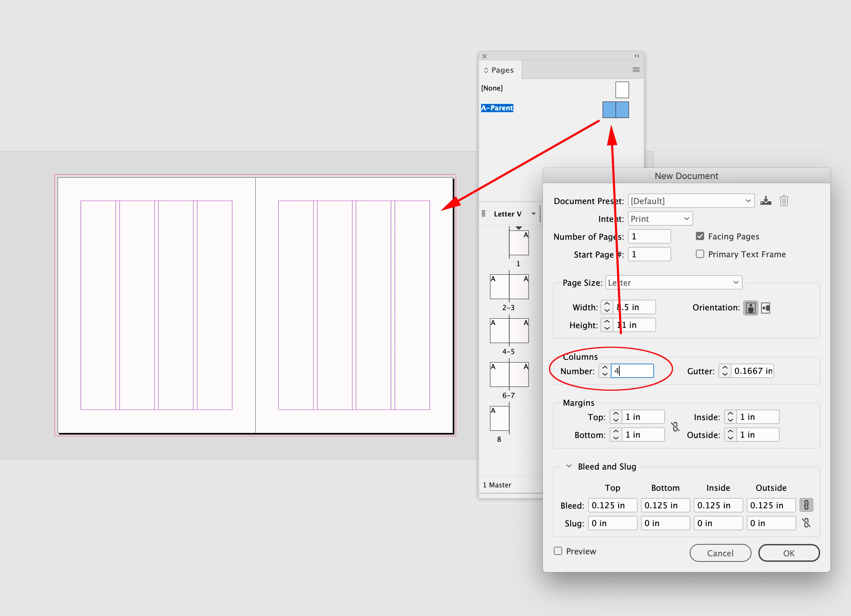This screenshot has height=616, width=851.
Task: Toggle the margins link chain icon
Action: 675,426
